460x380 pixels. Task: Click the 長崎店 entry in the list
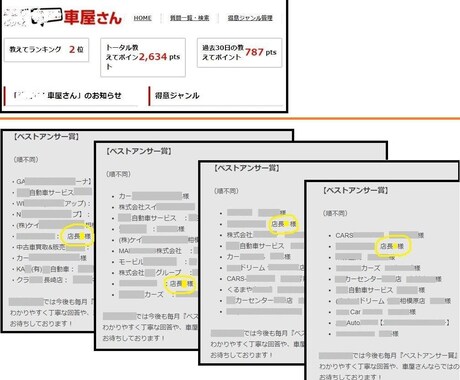(x=54, y=280)
